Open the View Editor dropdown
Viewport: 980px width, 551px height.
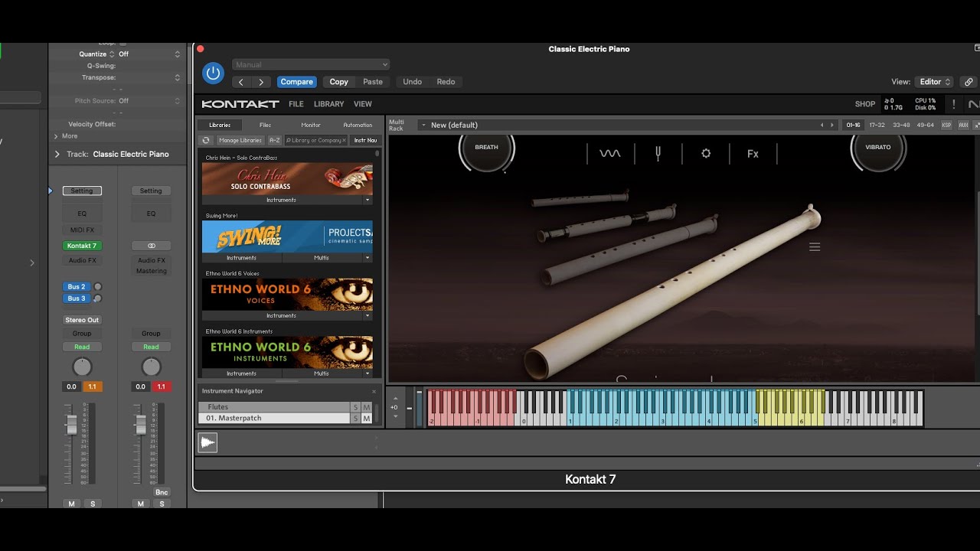coord(934,82)
